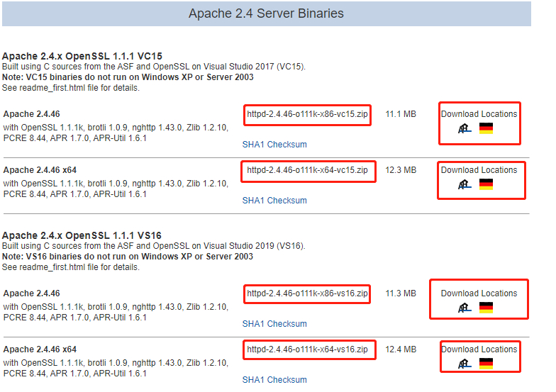Viewport: 556px width, 392px height.
Task: Click Apache 2.4.46 title in VS16 section
Action: click(x=31, y=293)
